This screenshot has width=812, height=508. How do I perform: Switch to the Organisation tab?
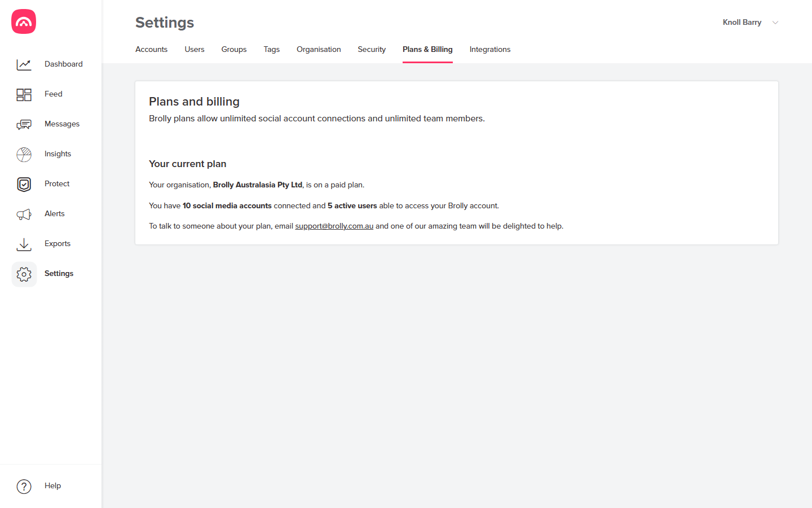point(319,49)
